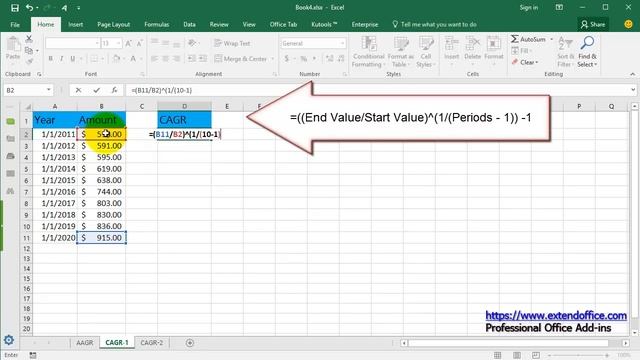Open the extendoffice.com link

556,316
